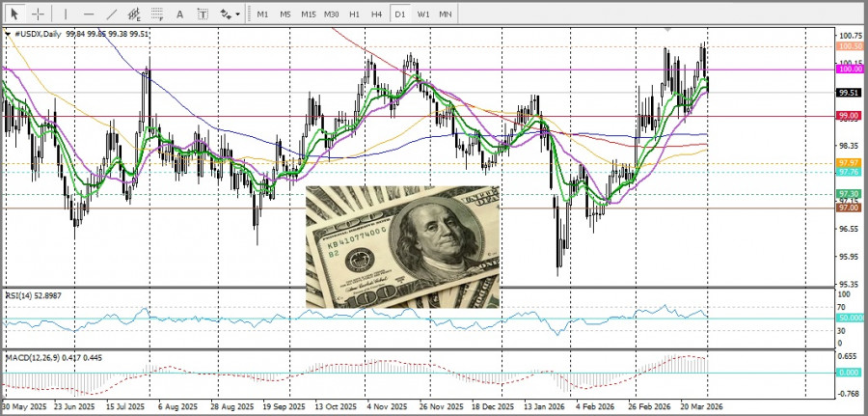
Task: Click the 13 Jan 2026 date label
Action: (x=544, y=406)
